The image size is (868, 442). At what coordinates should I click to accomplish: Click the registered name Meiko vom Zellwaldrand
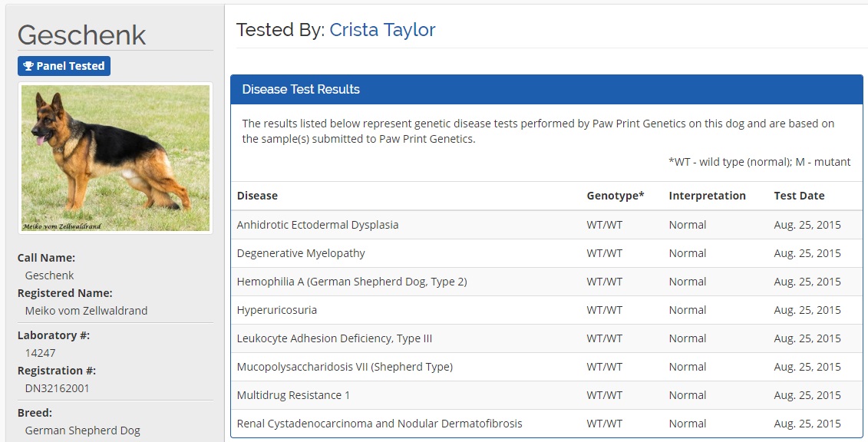point(86,311)
